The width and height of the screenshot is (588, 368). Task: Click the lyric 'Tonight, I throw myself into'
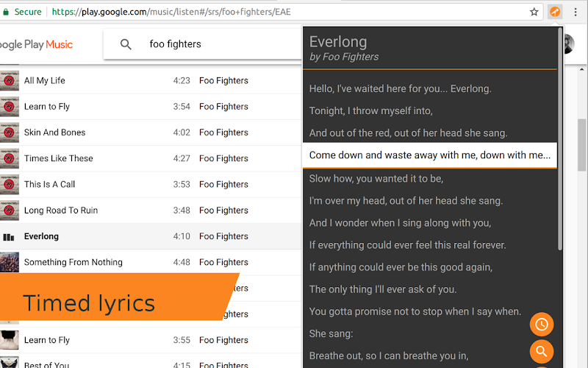click(x=371, y=111)
